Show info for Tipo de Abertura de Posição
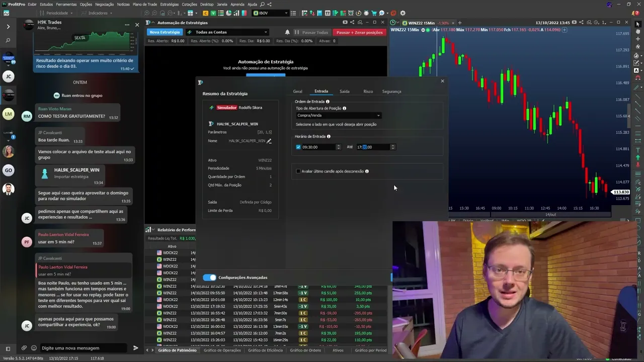The height and width of the screenshot is (362, 644). point(344,108)
